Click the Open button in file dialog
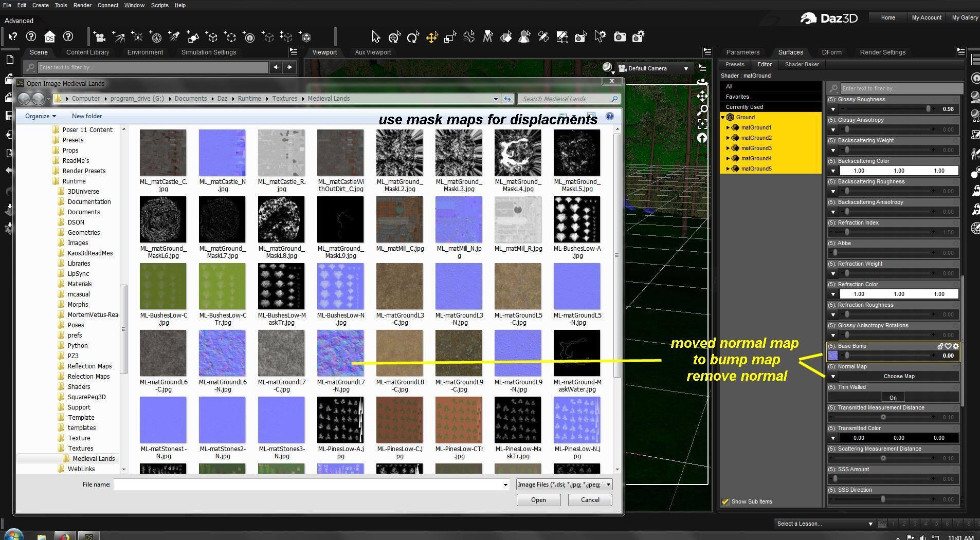This screenshot has height=540, width=980. coord(538,500)
